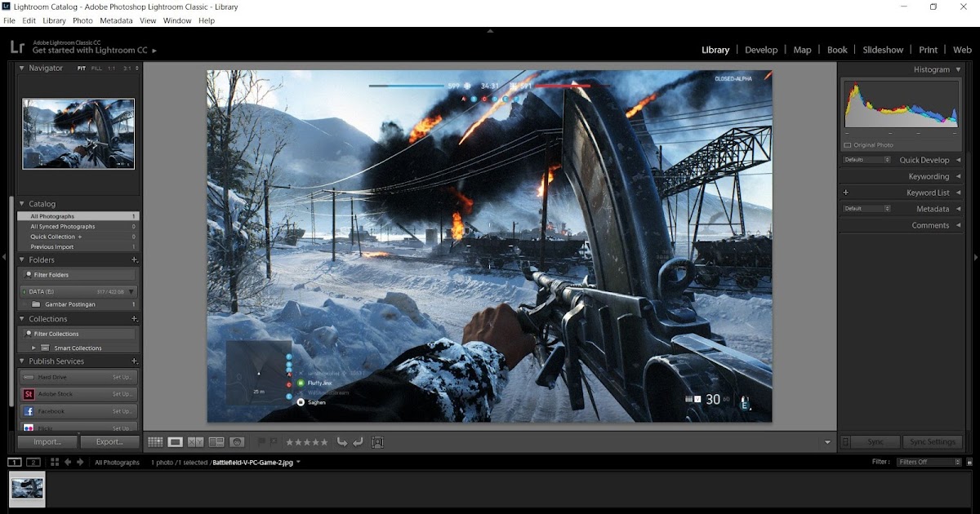Open the Metadata Default preset dropdown
Image resolution: width=980 pixels, height=514 pixels.
tap(866, 209)
